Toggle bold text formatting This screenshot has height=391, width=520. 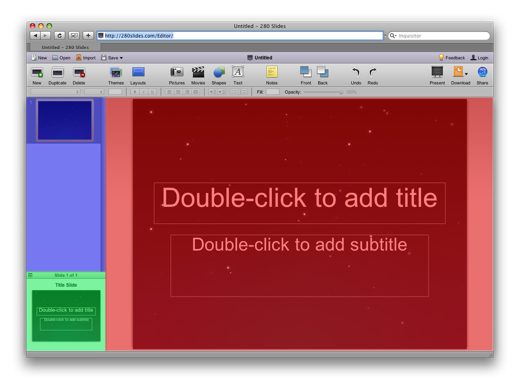tap(135, 92)
